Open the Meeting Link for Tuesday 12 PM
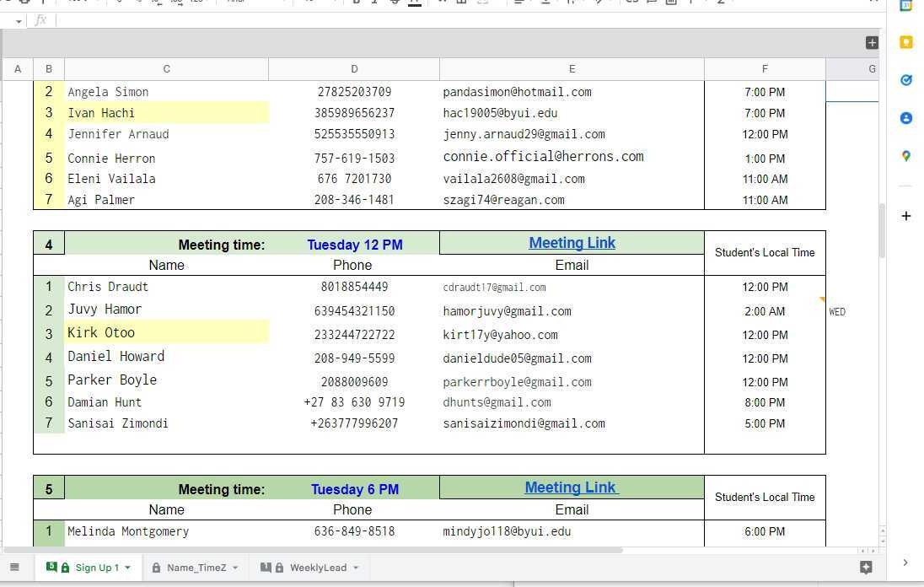Image resolution: width=924 pixels, height=587 pixels. tap(572, 243)
